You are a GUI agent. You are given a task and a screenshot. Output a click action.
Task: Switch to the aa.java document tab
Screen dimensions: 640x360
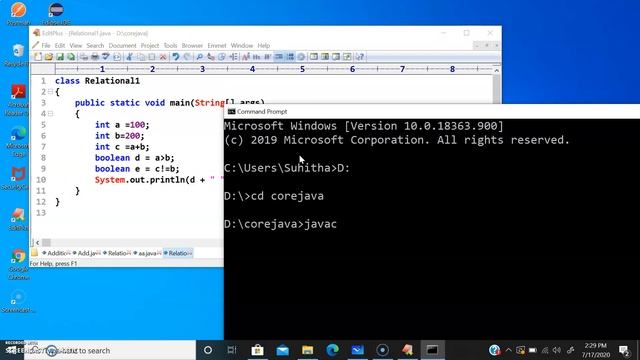point(147,253)
